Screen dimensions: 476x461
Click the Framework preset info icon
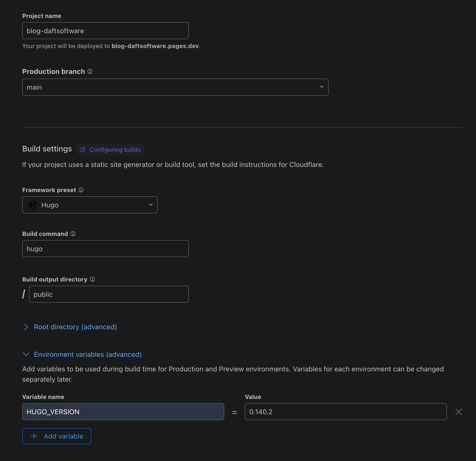point(81,190)
